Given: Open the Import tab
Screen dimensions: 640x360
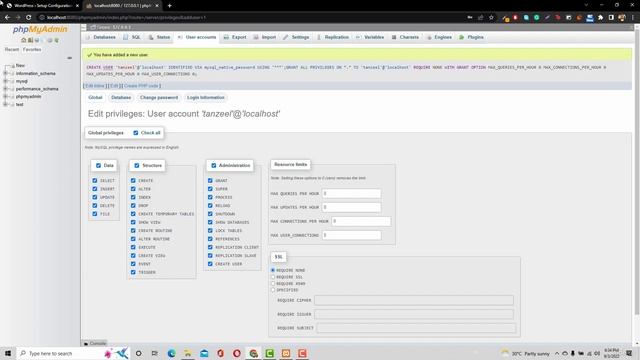Looking at the screenshot, I should [264, 37].
